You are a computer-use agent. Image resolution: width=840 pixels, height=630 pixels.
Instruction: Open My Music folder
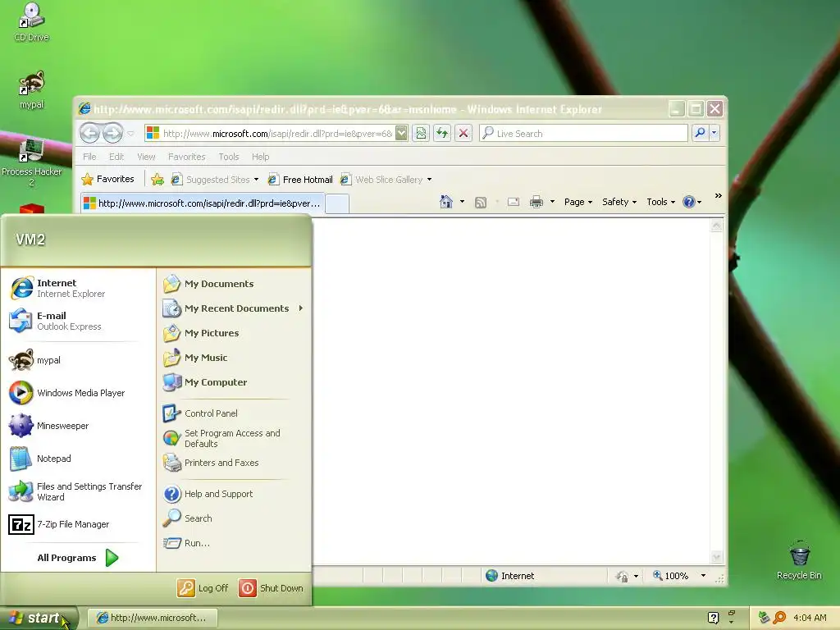click(234, 358)
